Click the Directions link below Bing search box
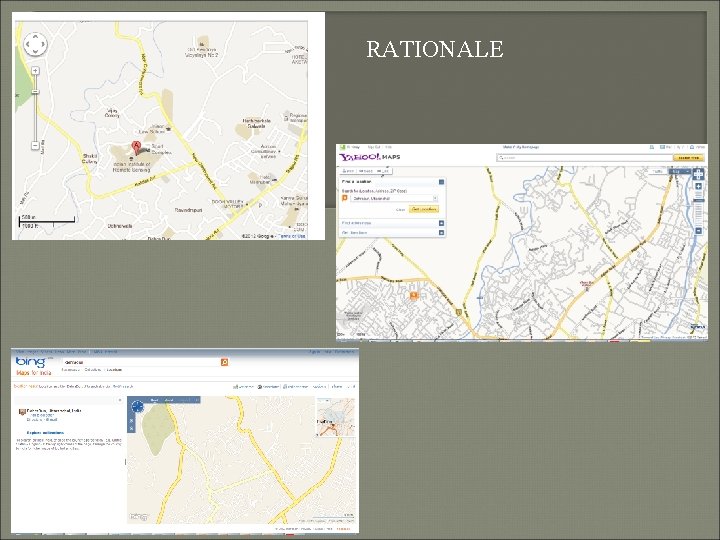The width and height of the screenshot is (720, 540). click(93, 370)
